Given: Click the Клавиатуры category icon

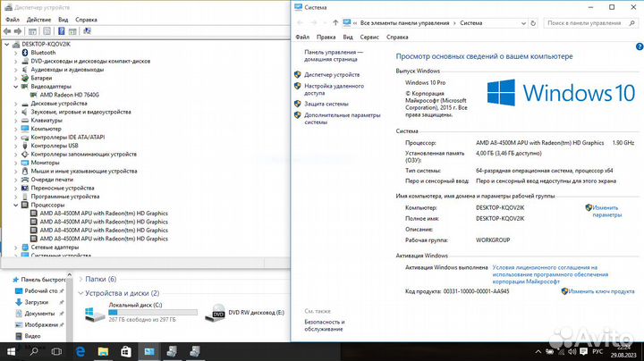Looking at the screenshot, I should tap(25, 121).
